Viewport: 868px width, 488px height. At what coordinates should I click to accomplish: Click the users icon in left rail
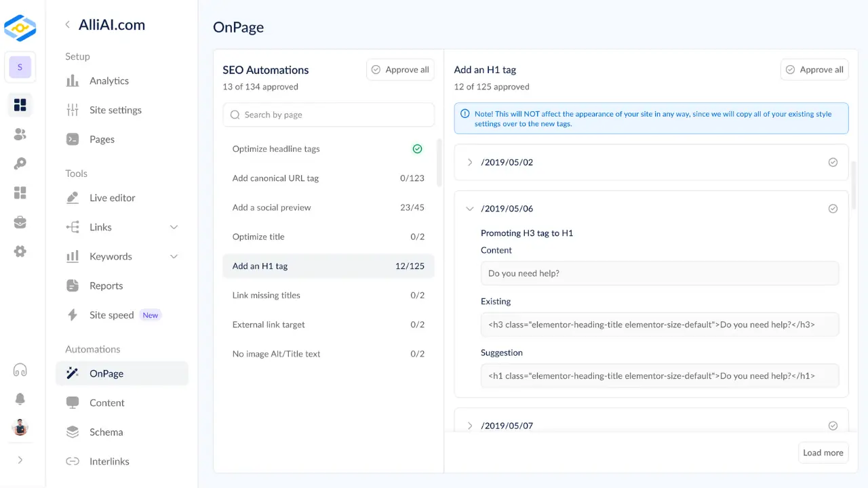point(20,135)
